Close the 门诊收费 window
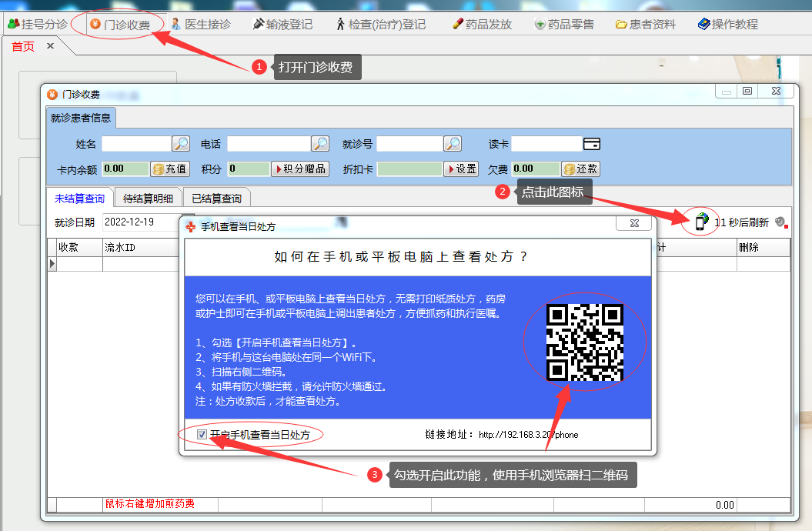Screen dimensions: 812x531 (776, 92)
